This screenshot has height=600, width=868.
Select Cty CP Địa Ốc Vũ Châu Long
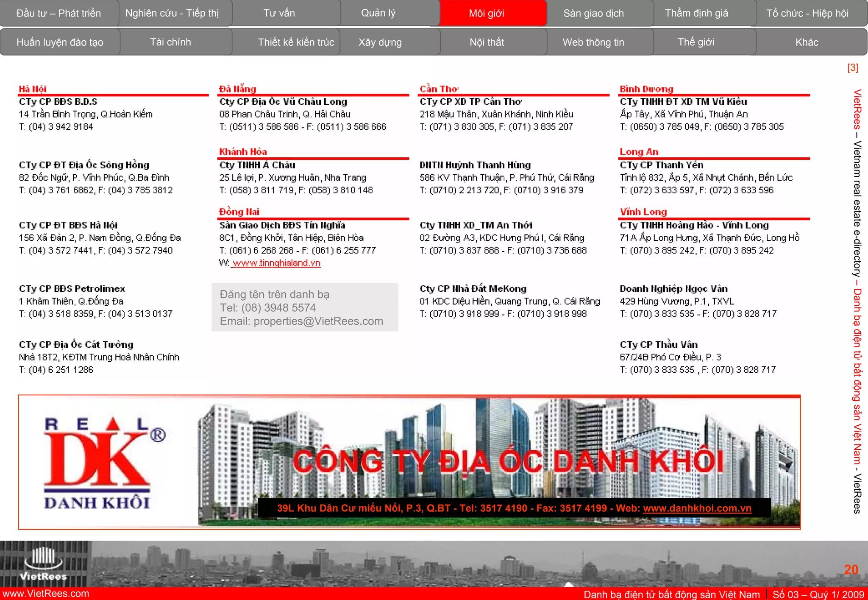point(283,102)
